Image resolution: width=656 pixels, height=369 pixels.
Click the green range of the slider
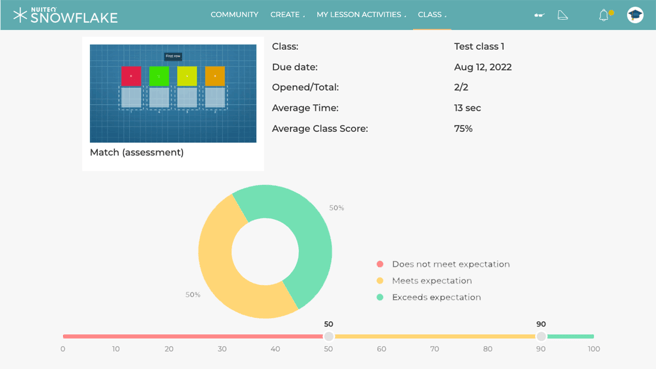[570, 336]
